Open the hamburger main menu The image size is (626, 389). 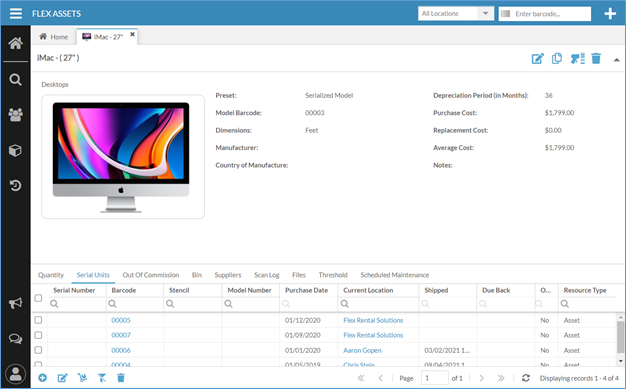(x=16, y=13)
